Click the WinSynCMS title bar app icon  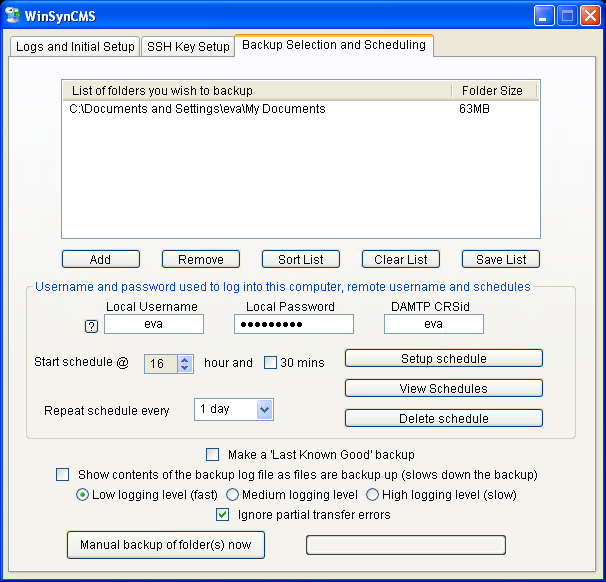pyautogui.click(x=14, y=16)
